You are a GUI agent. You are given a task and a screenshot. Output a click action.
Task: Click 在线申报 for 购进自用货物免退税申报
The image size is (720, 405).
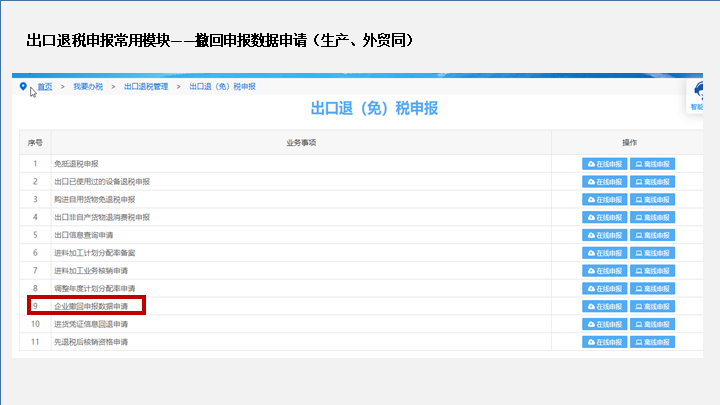(604, 200)
